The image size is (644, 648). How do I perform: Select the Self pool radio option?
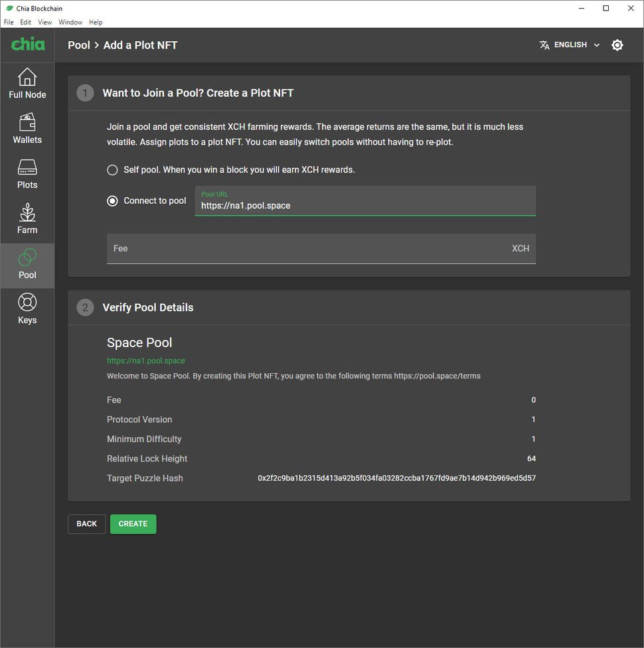[x=112, y=170]
